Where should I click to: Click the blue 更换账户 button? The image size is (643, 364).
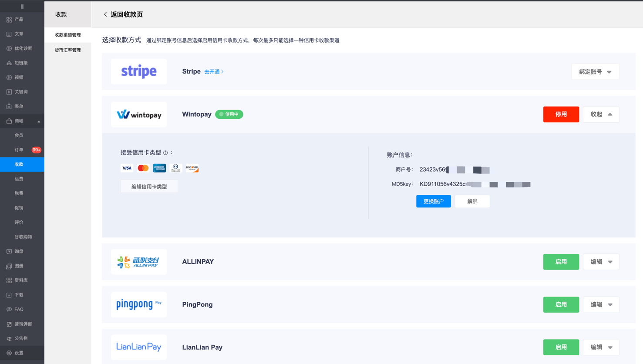(433, 201)
